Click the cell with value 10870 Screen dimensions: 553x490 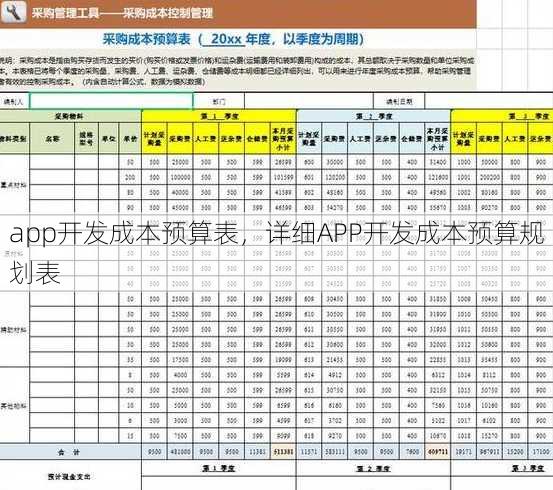tap(438, 436)
